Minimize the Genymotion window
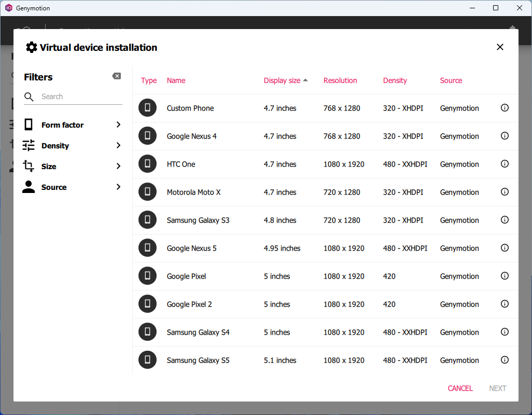This screenshot has height=415, width=532. tap(472, 8)
